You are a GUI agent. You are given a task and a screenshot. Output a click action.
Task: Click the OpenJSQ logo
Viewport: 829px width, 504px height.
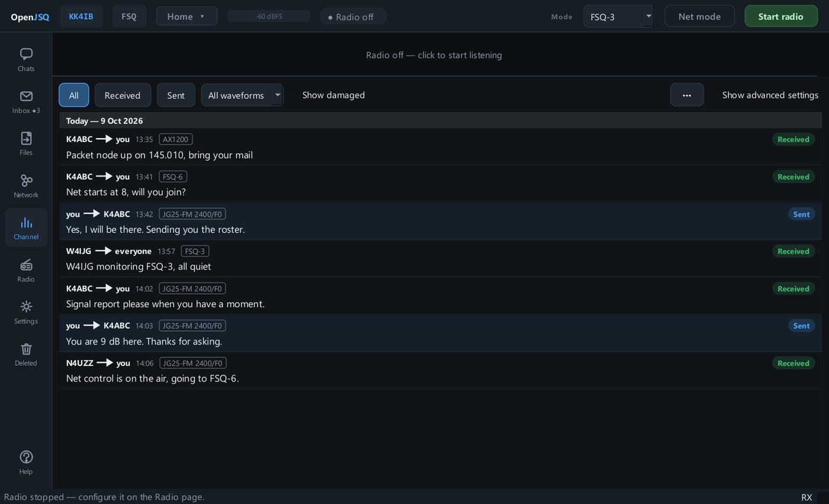(30, 17)
